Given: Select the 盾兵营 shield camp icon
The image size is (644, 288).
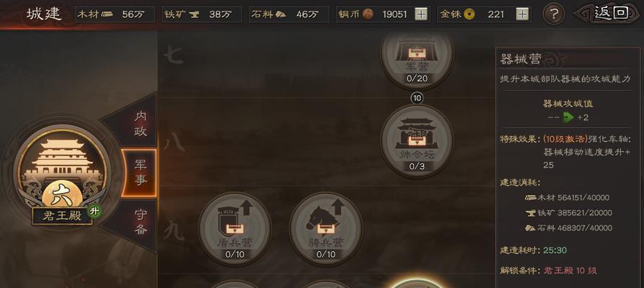Looking at the screenshot, I should click(234, 228).
